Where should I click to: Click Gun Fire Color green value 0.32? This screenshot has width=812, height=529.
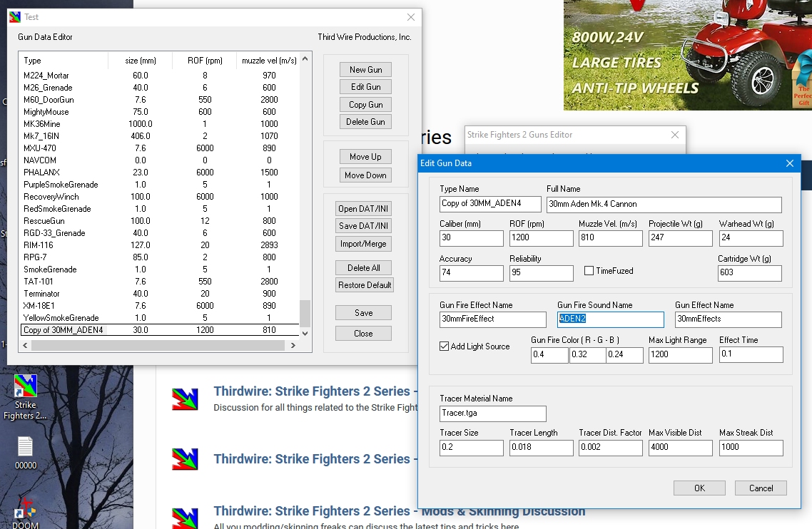coord(587,354)
